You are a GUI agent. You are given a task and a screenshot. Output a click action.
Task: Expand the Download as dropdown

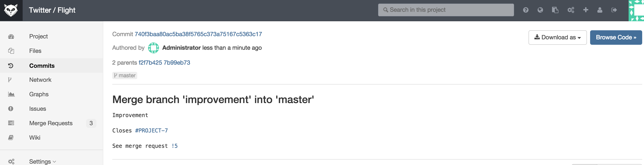557,38
